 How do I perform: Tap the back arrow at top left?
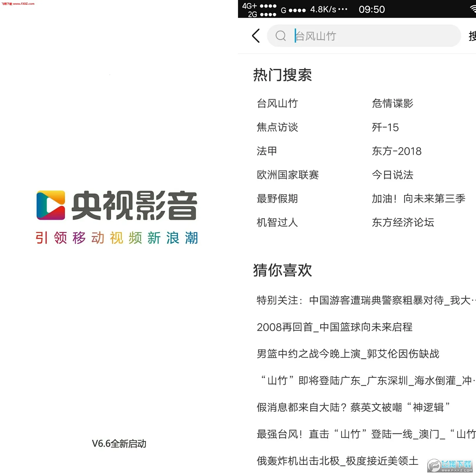(255, 36)
